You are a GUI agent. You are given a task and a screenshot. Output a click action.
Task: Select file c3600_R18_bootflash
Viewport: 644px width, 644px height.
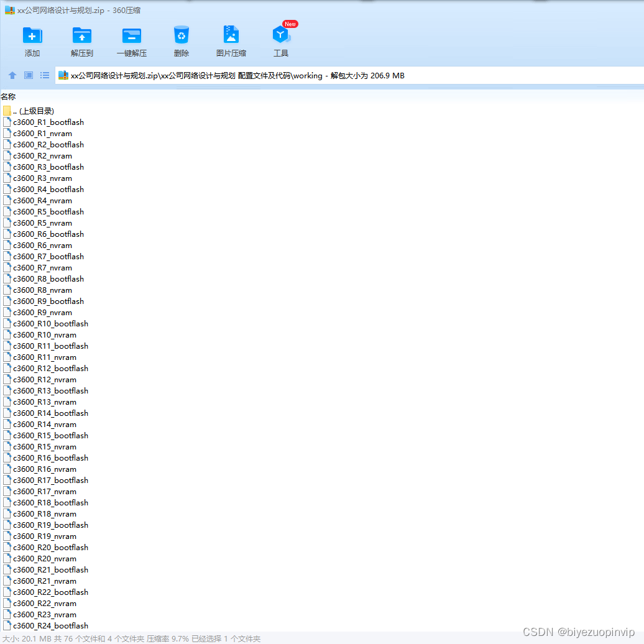[45, 503]
